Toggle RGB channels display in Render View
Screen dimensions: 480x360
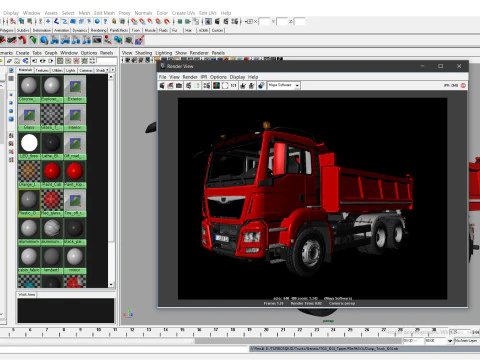[x=216, y=86]
